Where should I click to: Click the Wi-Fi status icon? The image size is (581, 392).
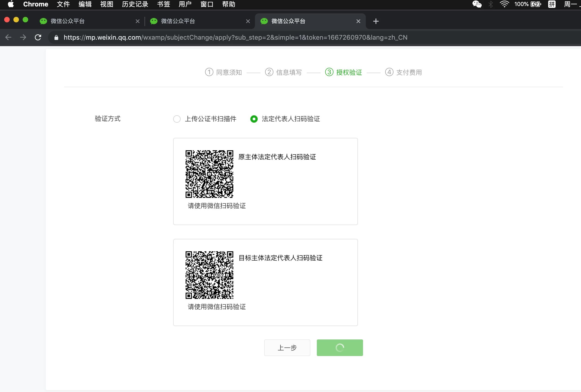pyautogui.click(x=504, y=4)
